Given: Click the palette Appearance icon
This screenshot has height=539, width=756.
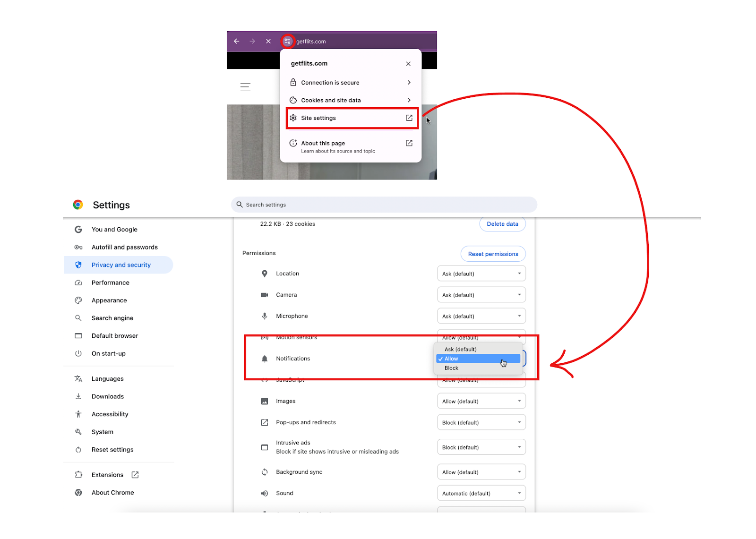Looking at the screenshot, I should pyautogui.click(x=78, y=300).
